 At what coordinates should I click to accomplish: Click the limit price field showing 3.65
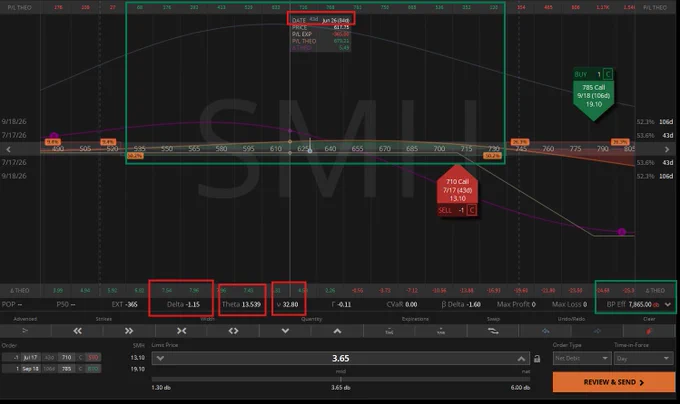coord(340,358)
